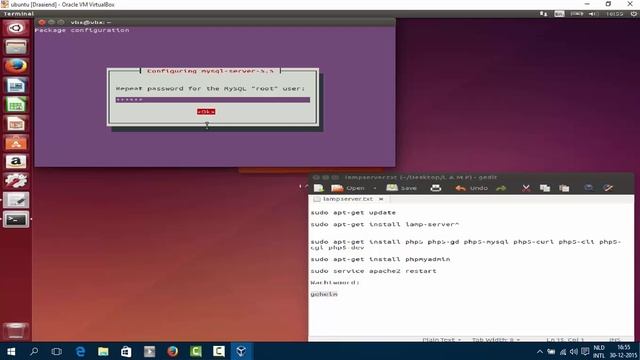Click the INS indicator in gedit statusbar
This screenshot has height=360, width=640.
pos(614,340)
